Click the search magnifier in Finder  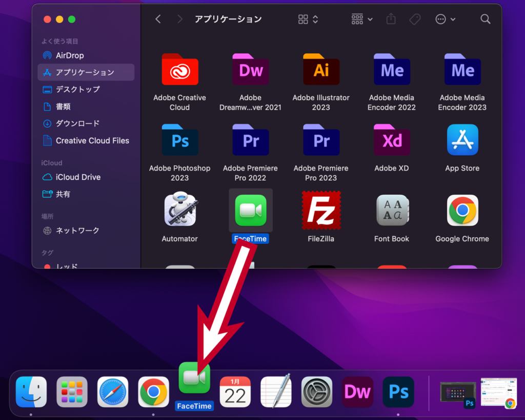tap(485, 19)
